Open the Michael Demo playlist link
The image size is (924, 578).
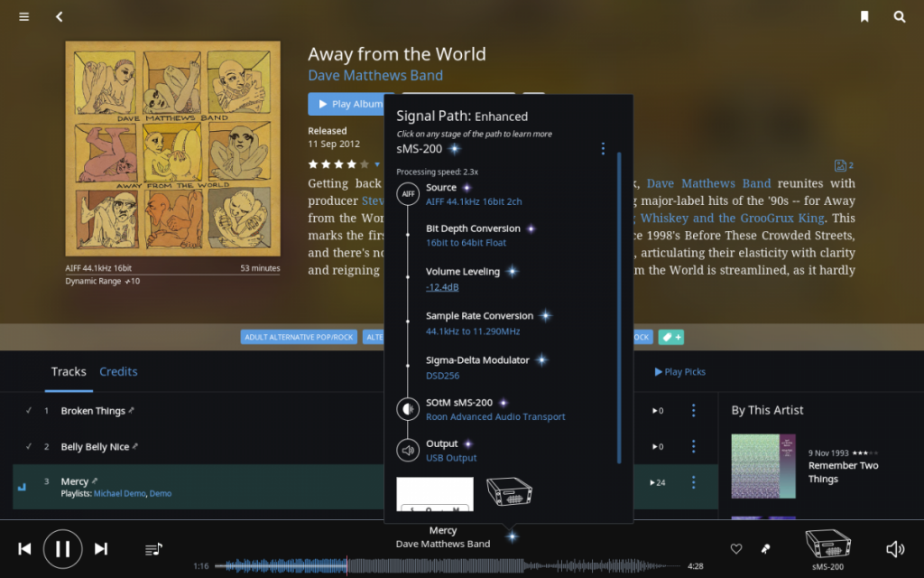coord(120,494)
